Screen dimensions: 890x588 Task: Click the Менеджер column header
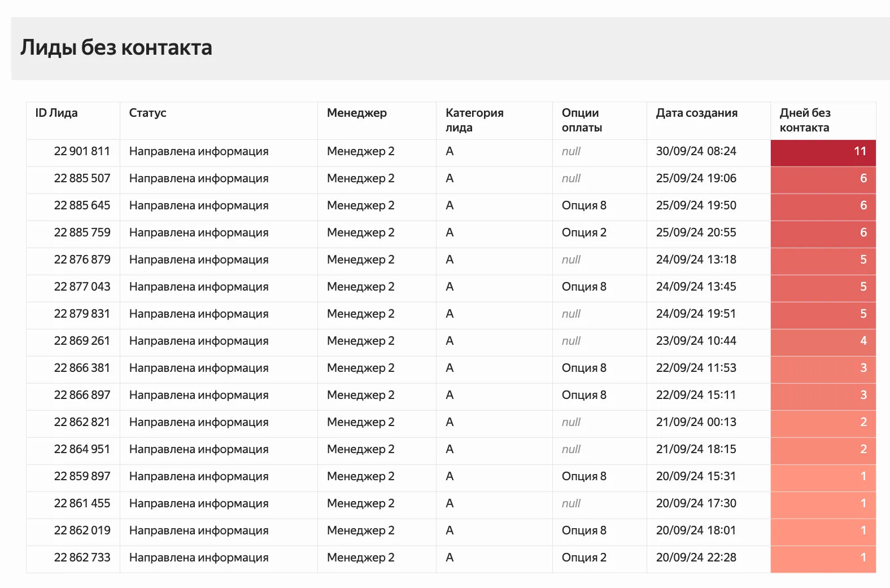(x=356, y=113)
